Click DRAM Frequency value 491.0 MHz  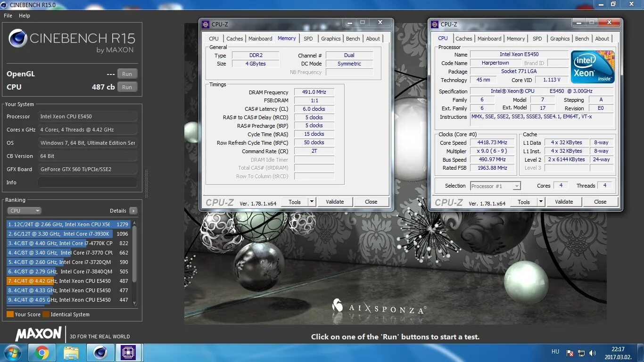(x=314, y=92)
